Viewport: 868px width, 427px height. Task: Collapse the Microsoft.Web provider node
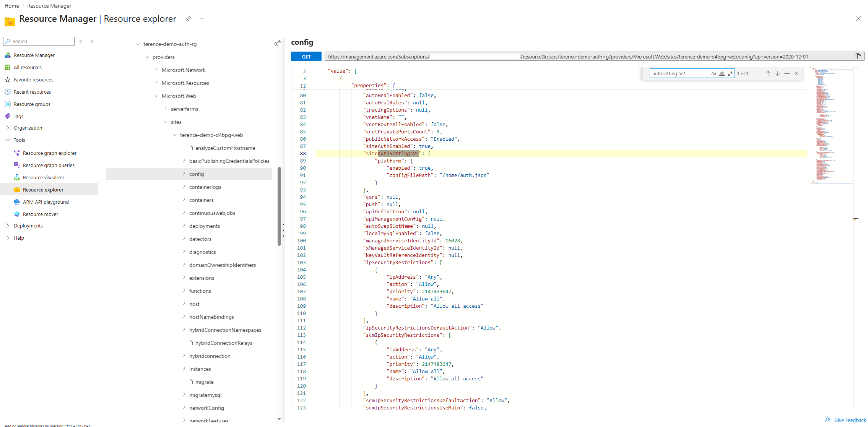[x=156, y=96]
